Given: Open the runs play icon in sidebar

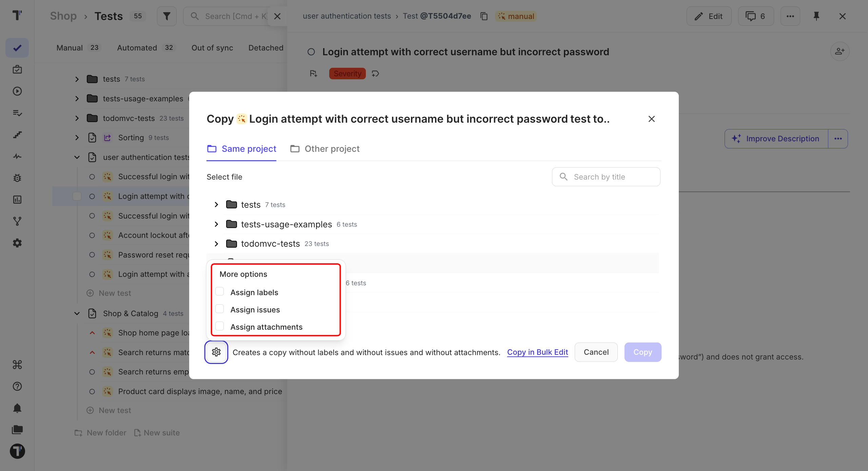Looking at the screenshot, I should 17,91.
